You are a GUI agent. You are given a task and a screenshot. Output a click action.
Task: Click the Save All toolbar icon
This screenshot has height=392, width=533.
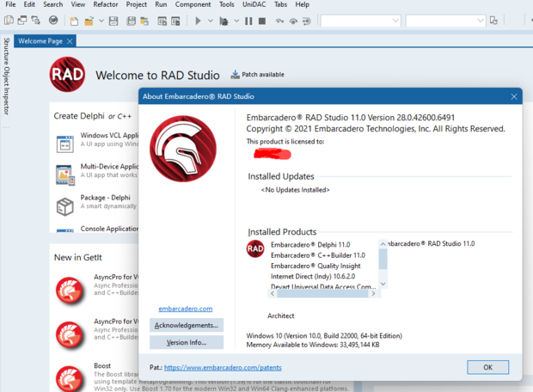pos(132,21)
